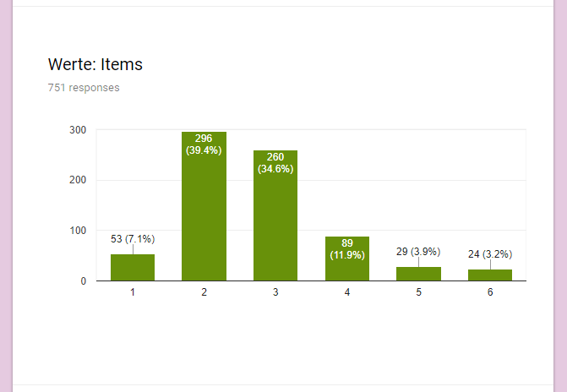Image resolution: width=567 pixels, height=392 pixels.
Task: Select the tallest bar showing 296 responses
Action: click(x=204, y=206)
